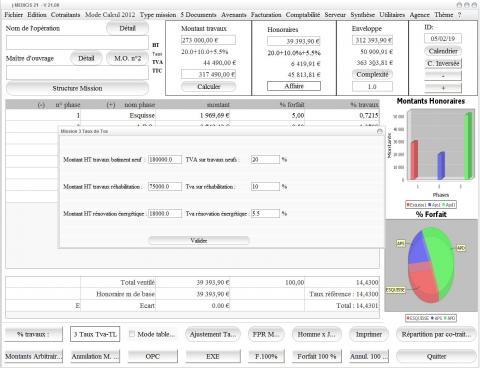Open the Utilitaires menu

click(392, 15)
